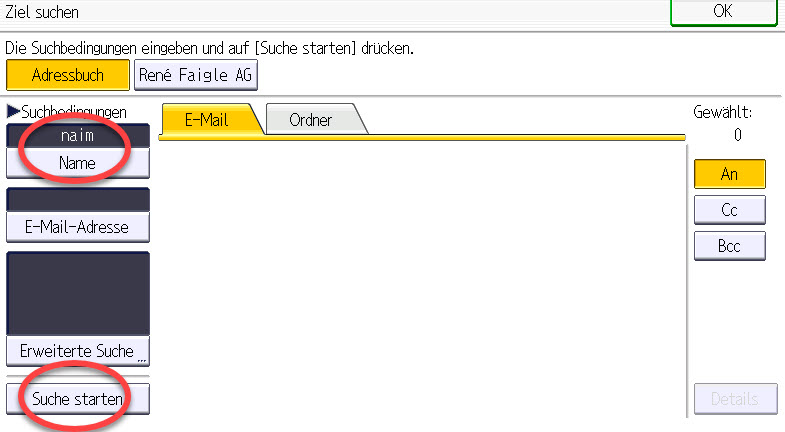Click the Name search condition button

[78, 163]
